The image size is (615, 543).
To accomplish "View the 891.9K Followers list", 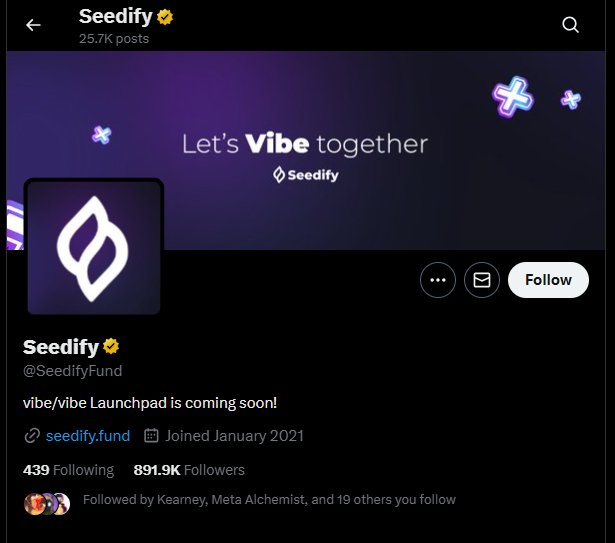I will (189, 470).
